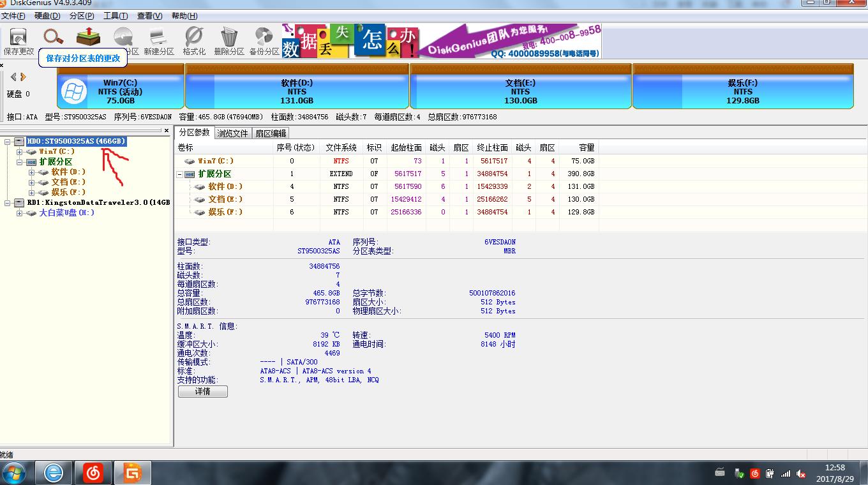This screenshot has height=485, width=868.
Task: Select Win7(C:) in the left disk tree
Action: [57, 152]
